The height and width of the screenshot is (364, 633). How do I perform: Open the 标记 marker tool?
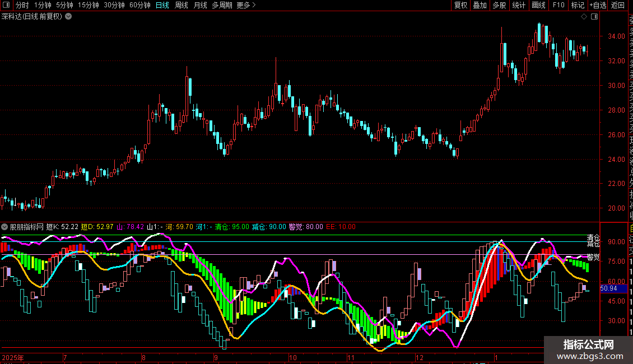(577, 6)
